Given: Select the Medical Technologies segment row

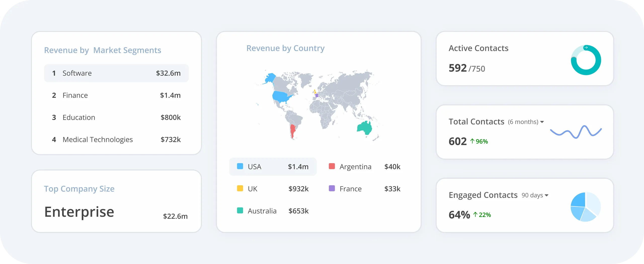Looking at the screenshot, I should 116,140.
